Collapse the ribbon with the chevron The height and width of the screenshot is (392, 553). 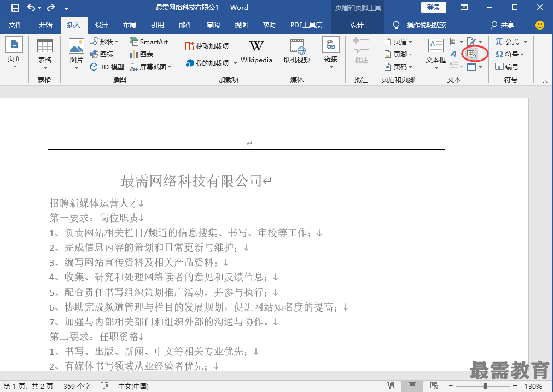click(x=545, y=81)
